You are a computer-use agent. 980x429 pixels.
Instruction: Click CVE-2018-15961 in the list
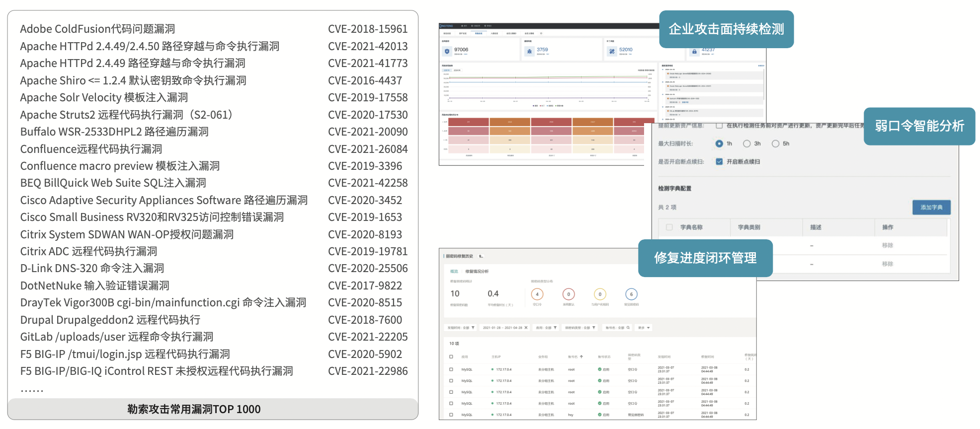point(368,29)
